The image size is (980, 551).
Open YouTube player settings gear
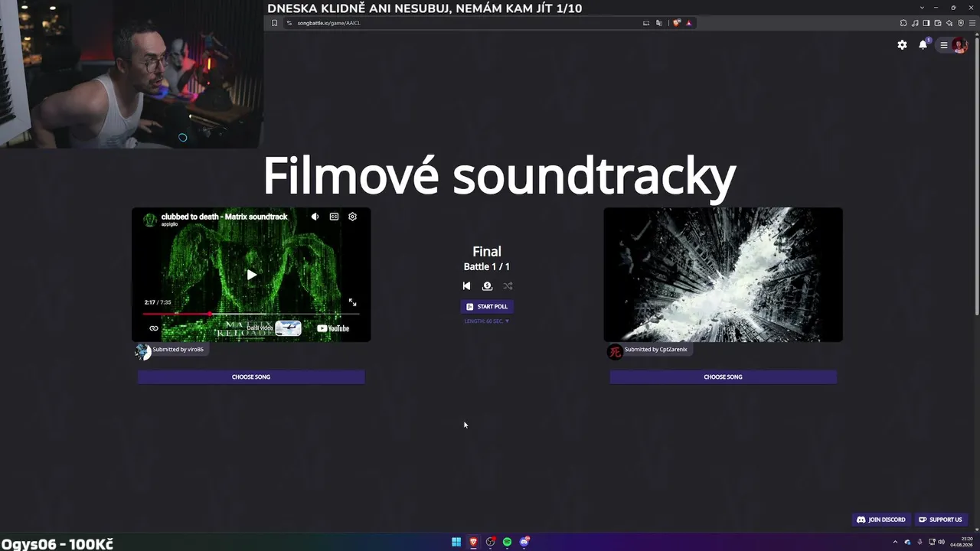(352, 217)
